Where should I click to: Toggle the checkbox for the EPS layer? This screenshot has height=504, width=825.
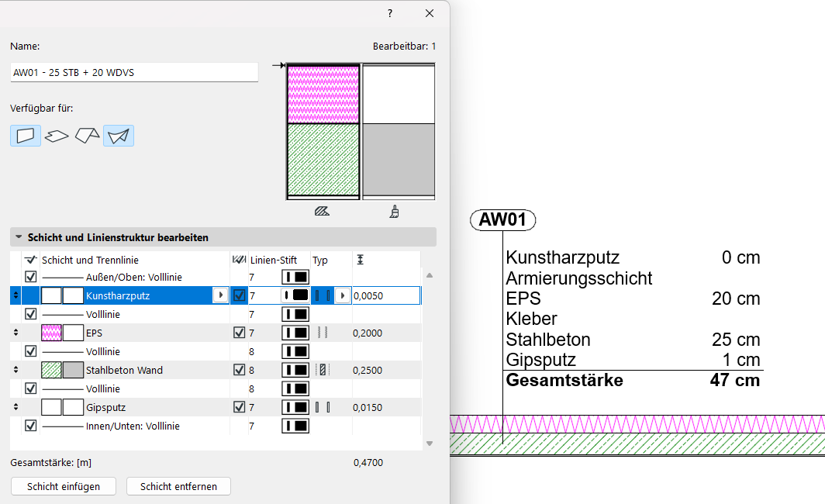coord(239,333)
